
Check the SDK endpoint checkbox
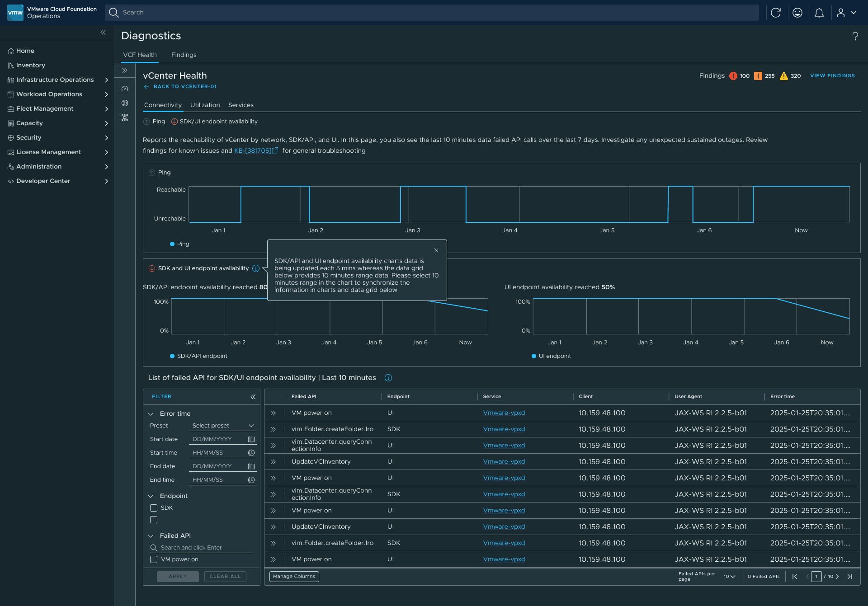click(x=154, y=508)
